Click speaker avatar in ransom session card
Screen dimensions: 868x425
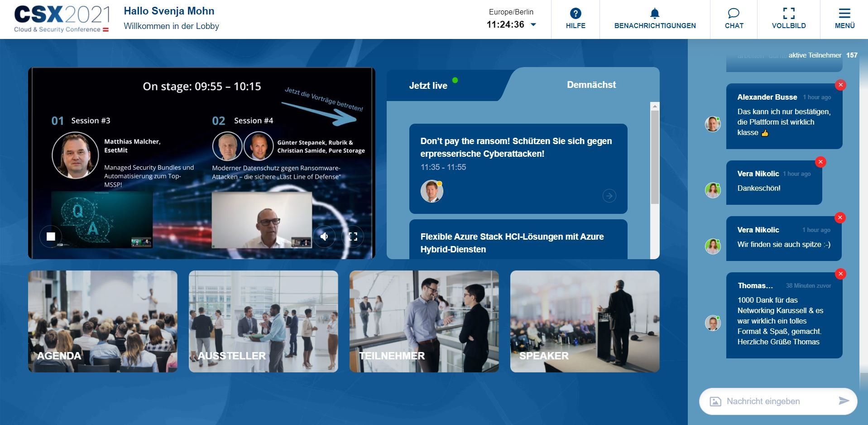(432, 191)
